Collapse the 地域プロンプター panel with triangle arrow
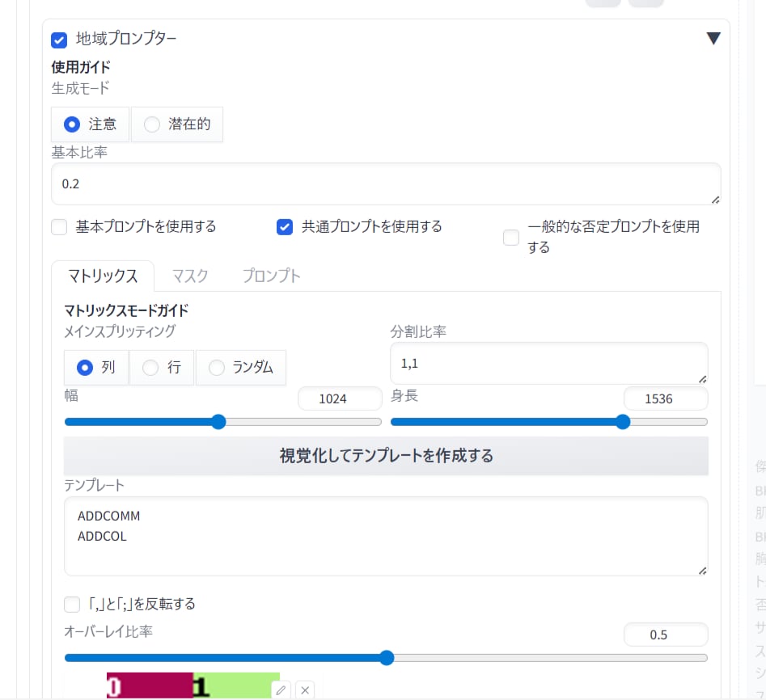The height and width of the screenshot is (700, 766). [713, 39]
